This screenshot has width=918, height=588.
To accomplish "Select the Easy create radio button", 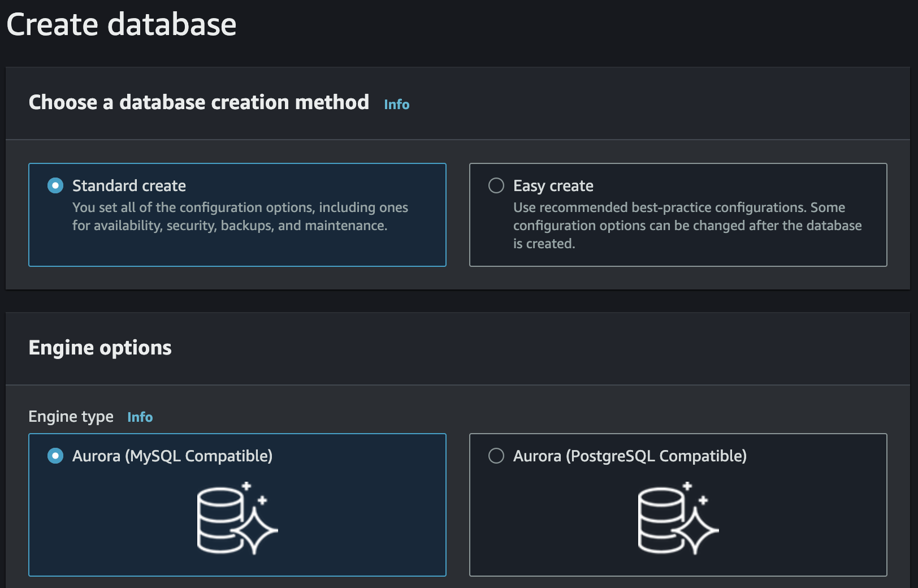I will pos(496,185).
